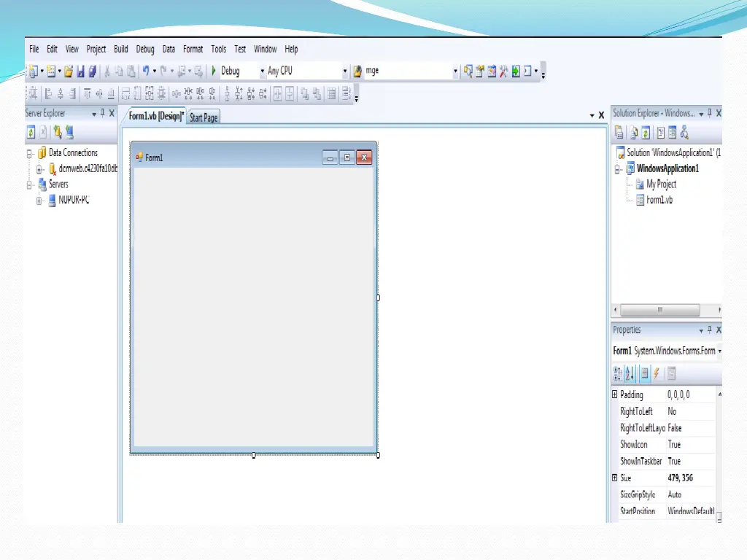747x560 pixels.
Task: Open the Debug configuration dropdown
Action: pyautogui.click(x=262, y=71)
